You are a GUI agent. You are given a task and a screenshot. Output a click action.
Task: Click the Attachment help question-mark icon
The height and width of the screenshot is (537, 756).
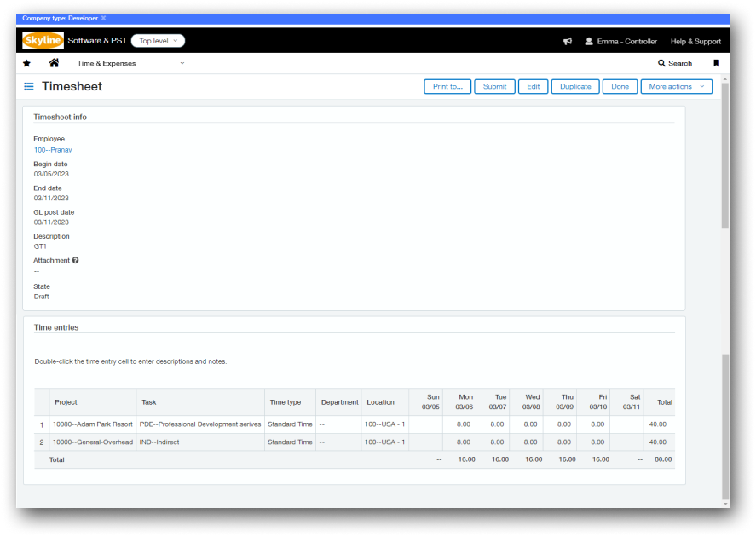75,260
